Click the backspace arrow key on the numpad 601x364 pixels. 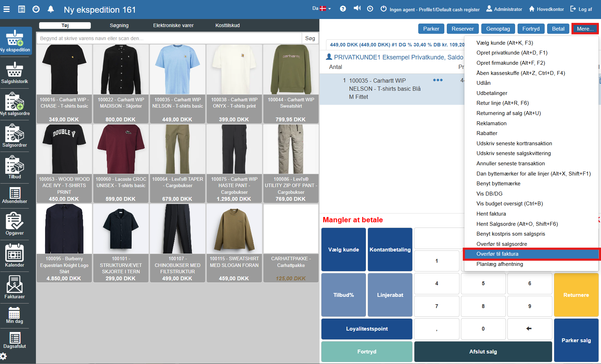[x=529, y=329]
